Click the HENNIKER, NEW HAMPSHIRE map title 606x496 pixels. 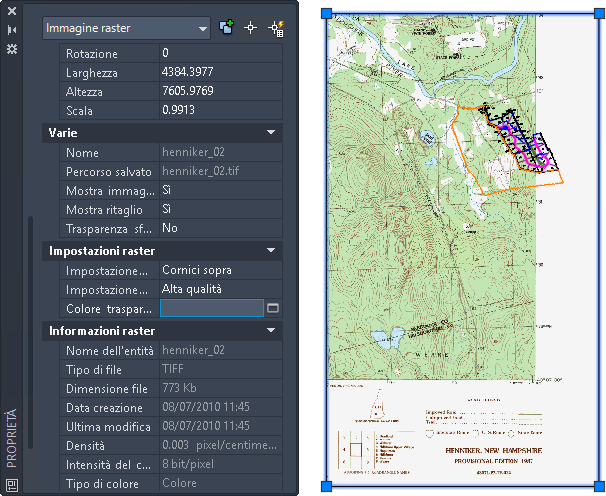click(494, 450)
